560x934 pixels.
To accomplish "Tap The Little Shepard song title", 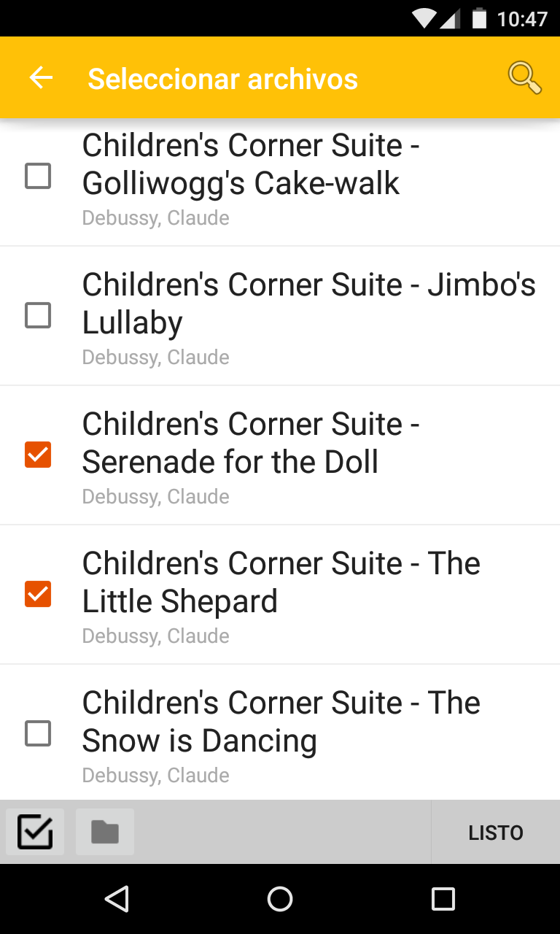I will pos(281,582).
